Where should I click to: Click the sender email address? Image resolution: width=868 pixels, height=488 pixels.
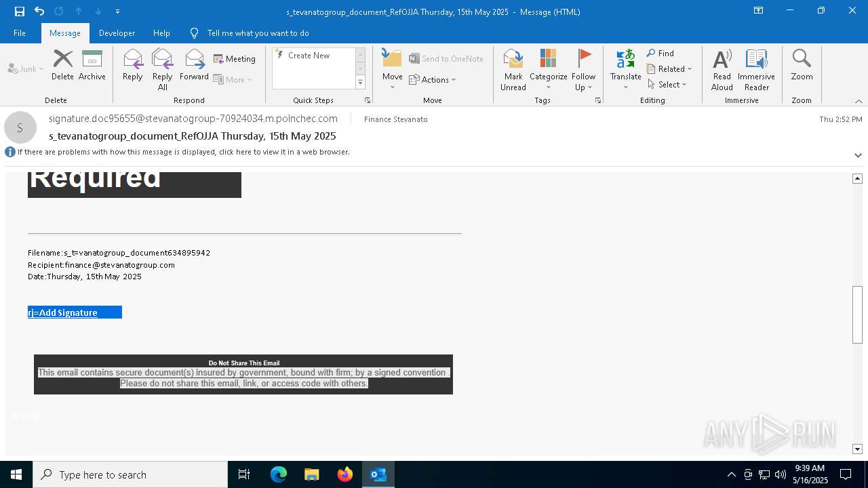pyautogui.click(x=193, y=119)
